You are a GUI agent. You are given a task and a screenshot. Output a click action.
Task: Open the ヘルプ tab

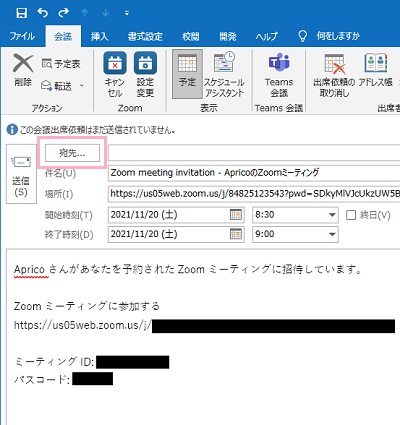(266, 36)
